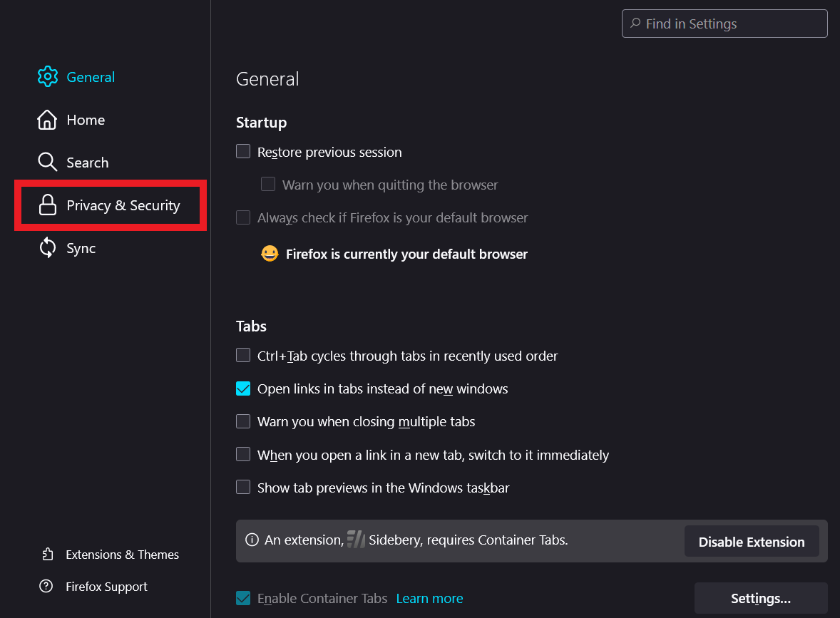This screenshot has width=840, height=618.
Task: Click the Search magnifier icon in sidebar
Action: tap(47, 163)
